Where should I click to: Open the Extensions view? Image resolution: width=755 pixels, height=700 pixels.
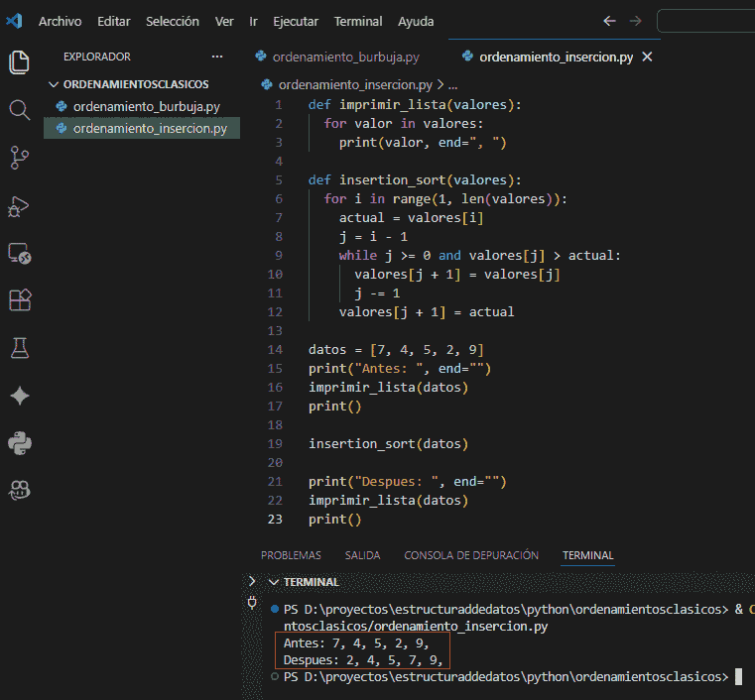20,300
